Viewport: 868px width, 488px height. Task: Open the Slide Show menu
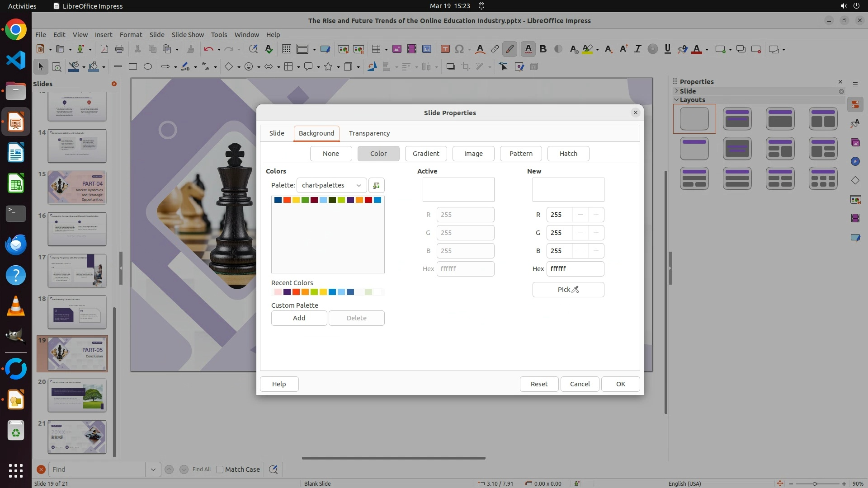pos(188,35)
